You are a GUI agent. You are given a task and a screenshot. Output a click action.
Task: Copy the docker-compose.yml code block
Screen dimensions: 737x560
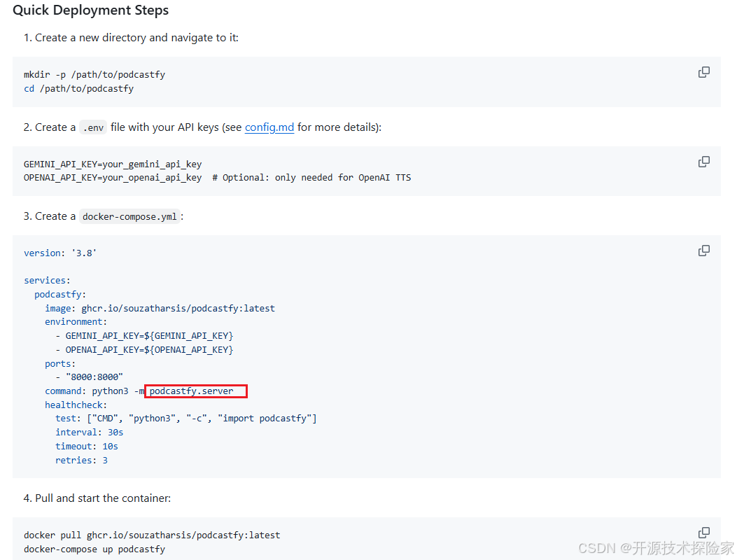(x=703, y=251)
